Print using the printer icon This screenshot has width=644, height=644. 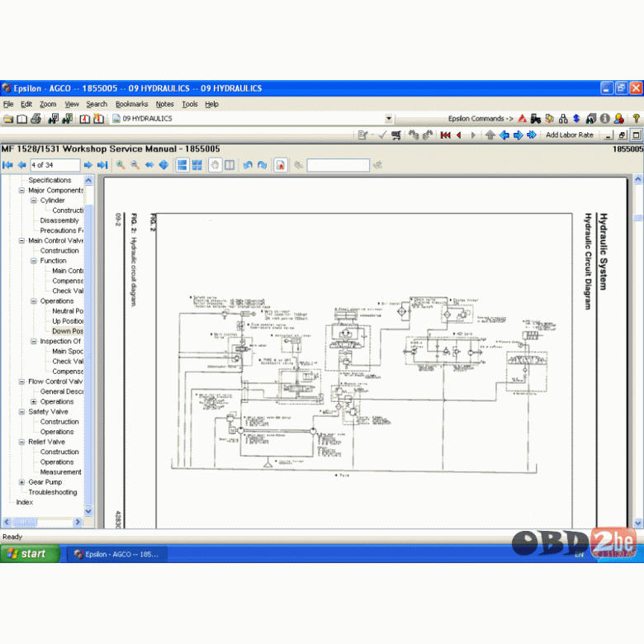(x=36, y=119)
